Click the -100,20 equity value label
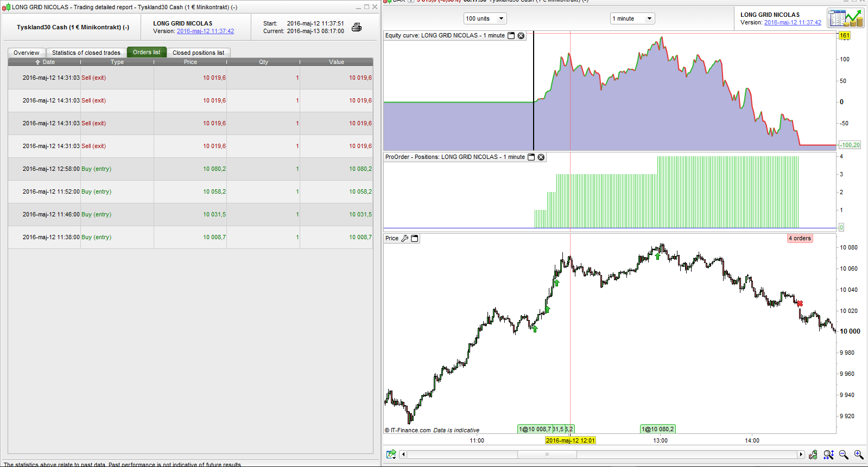Image resolution: width=868 pixels, height=467 pixels. (850, 145)
